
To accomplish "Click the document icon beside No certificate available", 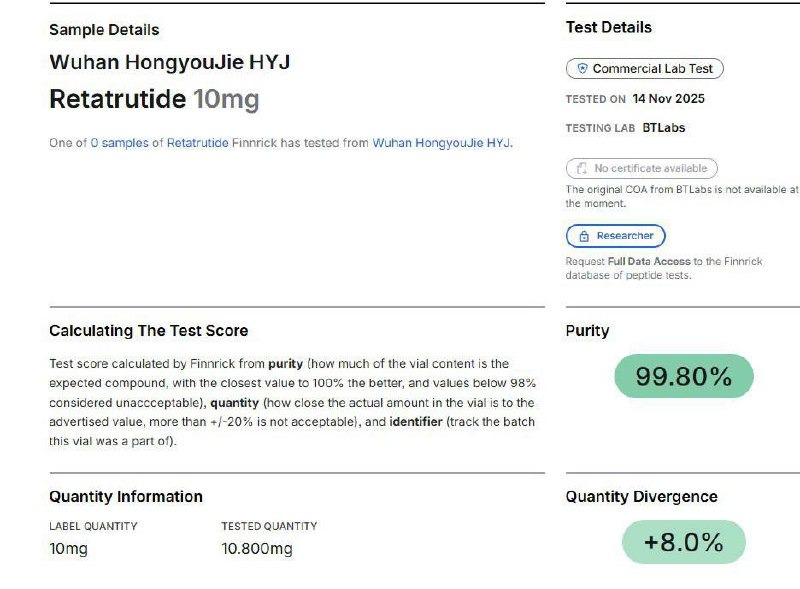I will click(581, 169).
